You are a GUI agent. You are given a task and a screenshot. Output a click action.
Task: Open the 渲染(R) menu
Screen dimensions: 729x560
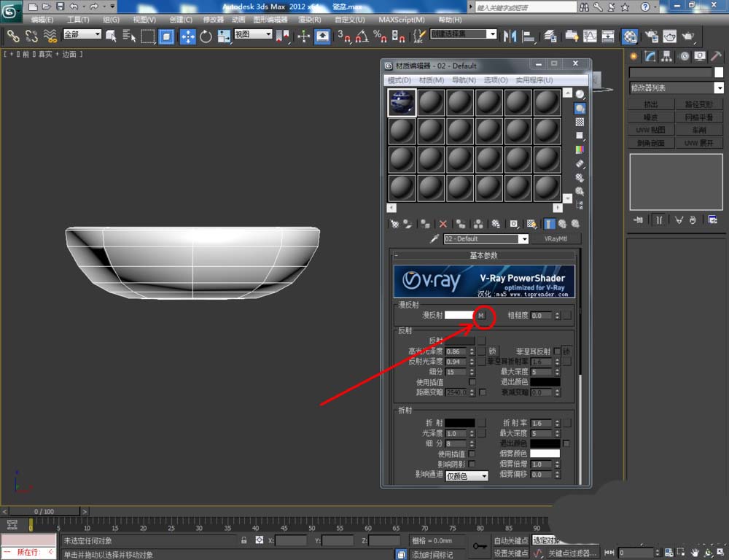tap(309, 20)
